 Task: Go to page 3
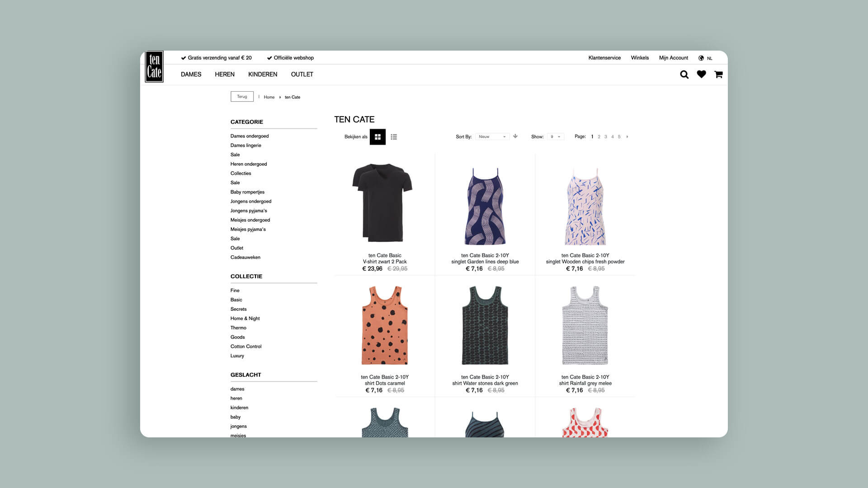point(606,136)
